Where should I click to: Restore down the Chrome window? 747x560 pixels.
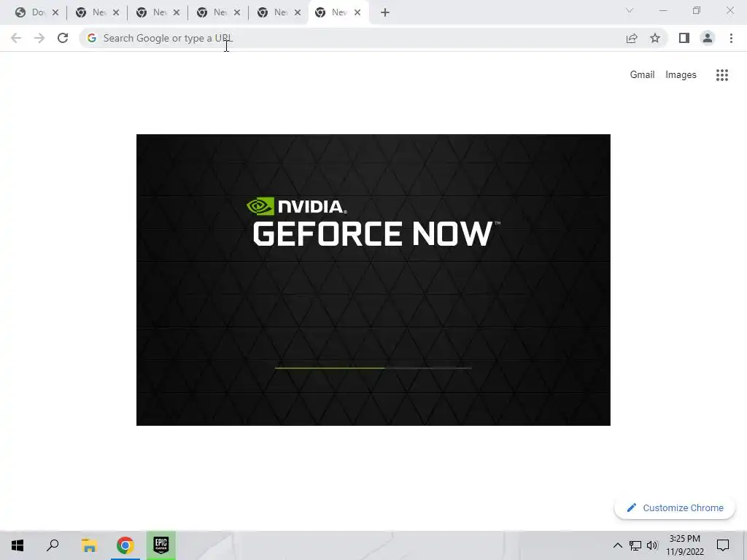coord(697,10)
